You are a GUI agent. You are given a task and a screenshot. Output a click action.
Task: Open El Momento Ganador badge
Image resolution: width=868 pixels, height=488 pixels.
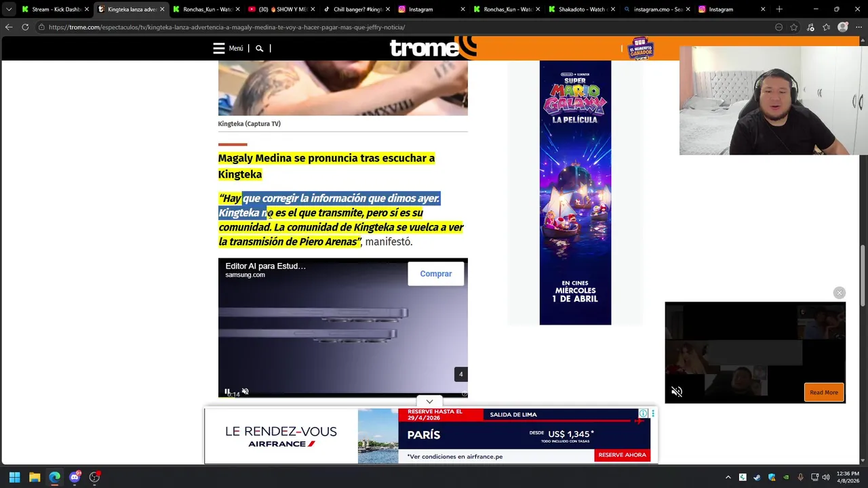coord(641,48)
